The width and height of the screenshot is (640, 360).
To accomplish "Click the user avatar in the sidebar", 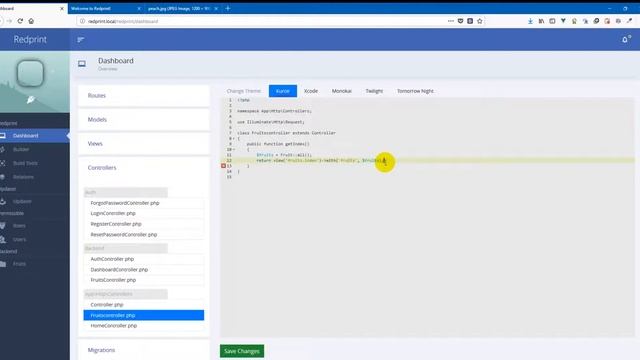I will [x=30, y=73].
